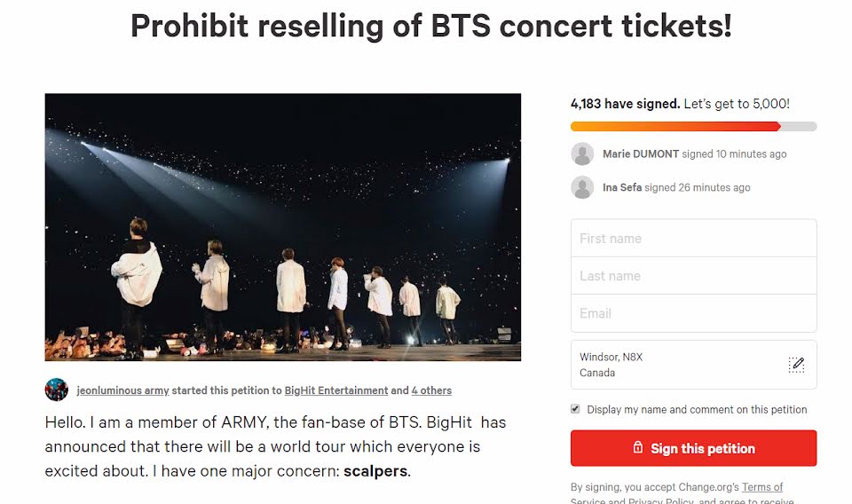Image resolution: width=852 pixels, height=504 pixels.
Task: Click Ina Sefa's name in recent signers
Action: [x=622, y=188]
